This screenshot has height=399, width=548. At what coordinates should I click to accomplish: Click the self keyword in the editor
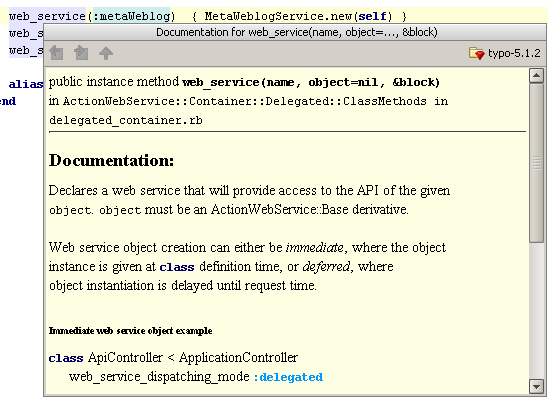[x=372, y=16]
